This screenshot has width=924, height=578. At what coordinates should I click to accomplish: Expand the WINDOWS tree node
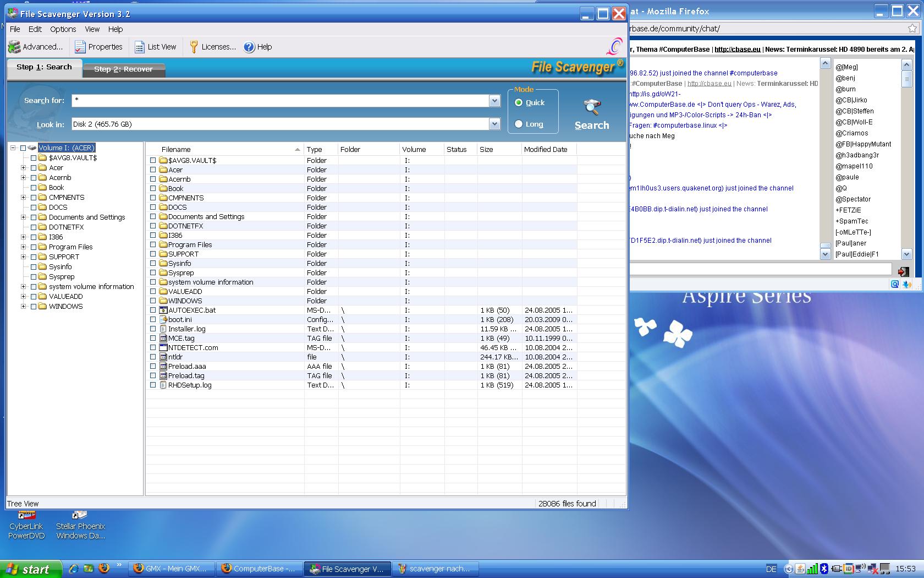pos(23,307)
